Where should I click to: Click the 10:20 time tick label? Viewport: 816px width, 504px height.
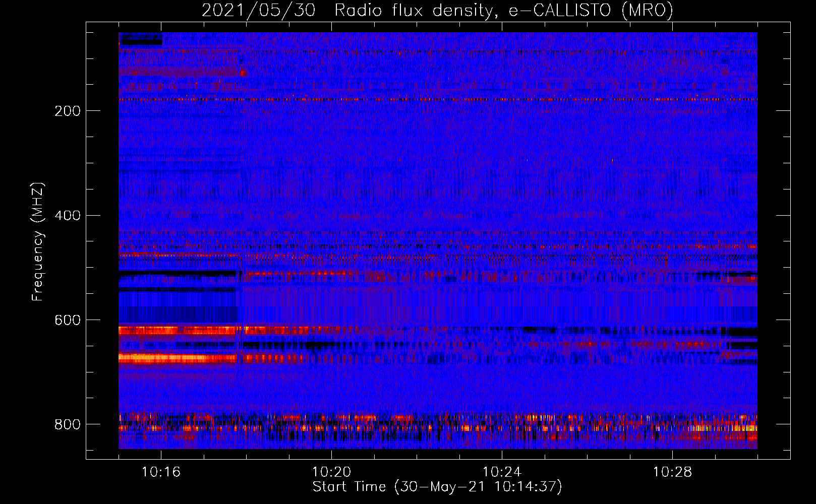pos(331,472)
